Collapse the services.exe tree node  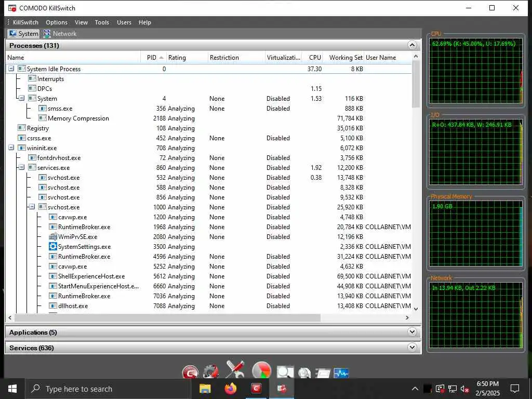point(22,168)
